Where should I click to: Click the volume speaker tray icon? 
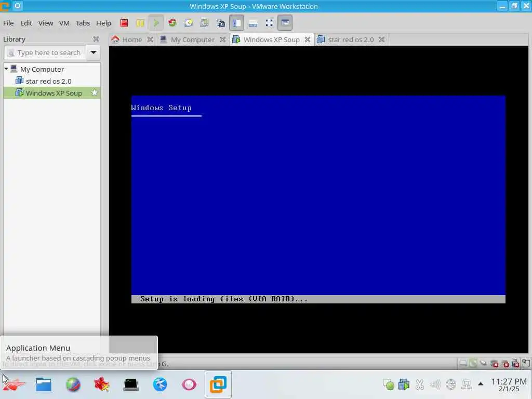tap(435, 384)
